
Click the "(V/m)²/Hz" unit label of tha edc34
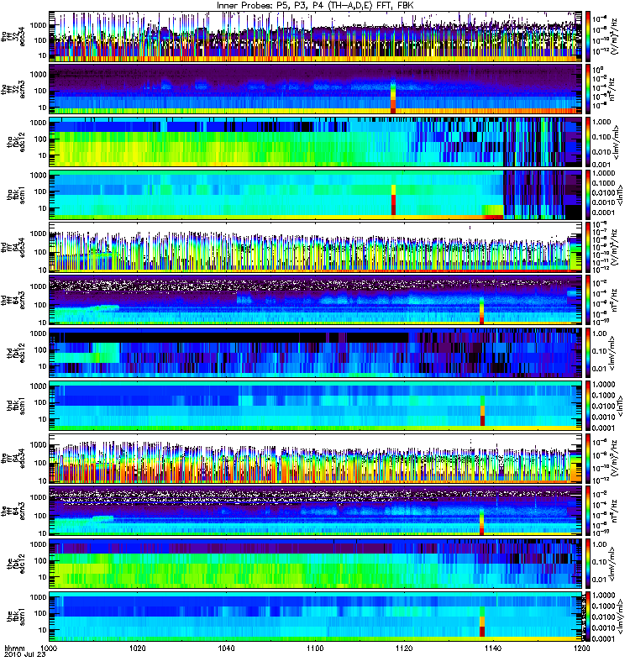(x=614, y=38)
